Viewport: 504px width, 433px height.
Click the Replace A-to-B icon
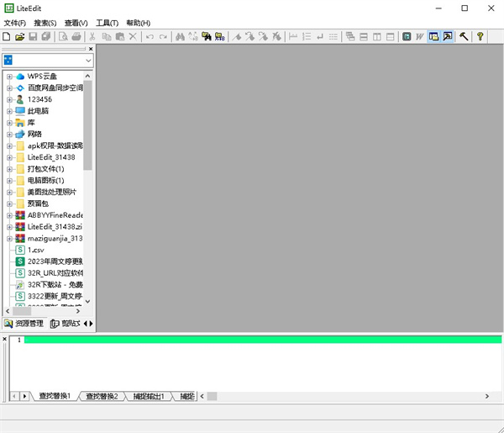tap(193, 37)
